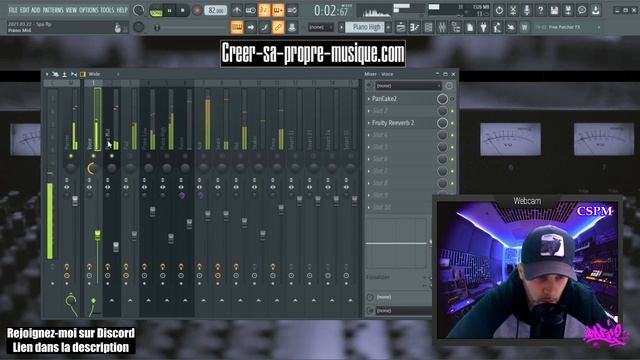Toggle auto scrolling arrow icon
640x360 pixels.
point(251,27)
